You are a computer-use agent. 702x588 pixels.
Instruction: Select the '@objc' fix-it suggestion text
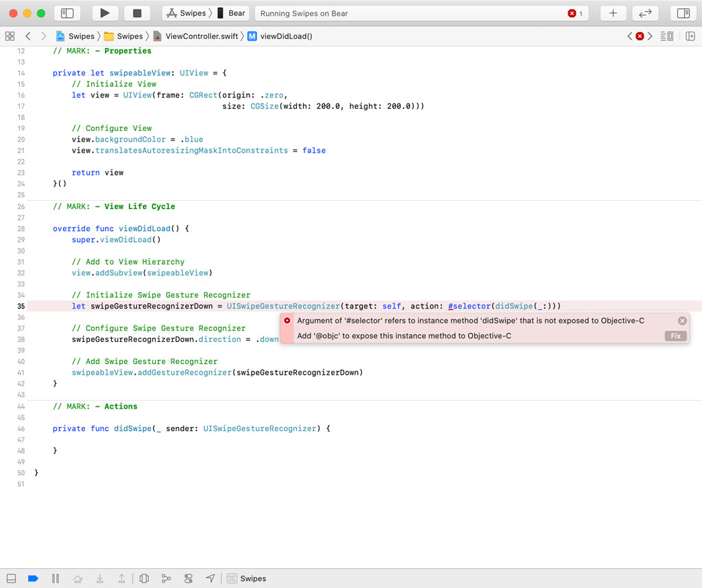404,336
